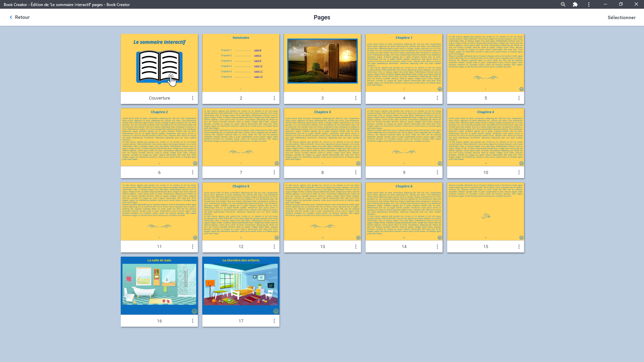Screen dimensions: 644x362
Task: Click Sélectionner to select pages
Action: pyautogui.click(x=621, y=17)
